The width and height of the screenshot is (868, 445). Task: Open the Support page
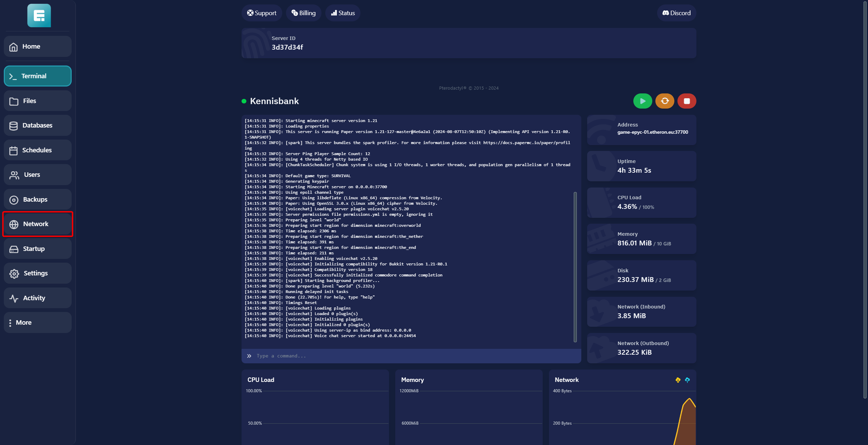point(262,13)
